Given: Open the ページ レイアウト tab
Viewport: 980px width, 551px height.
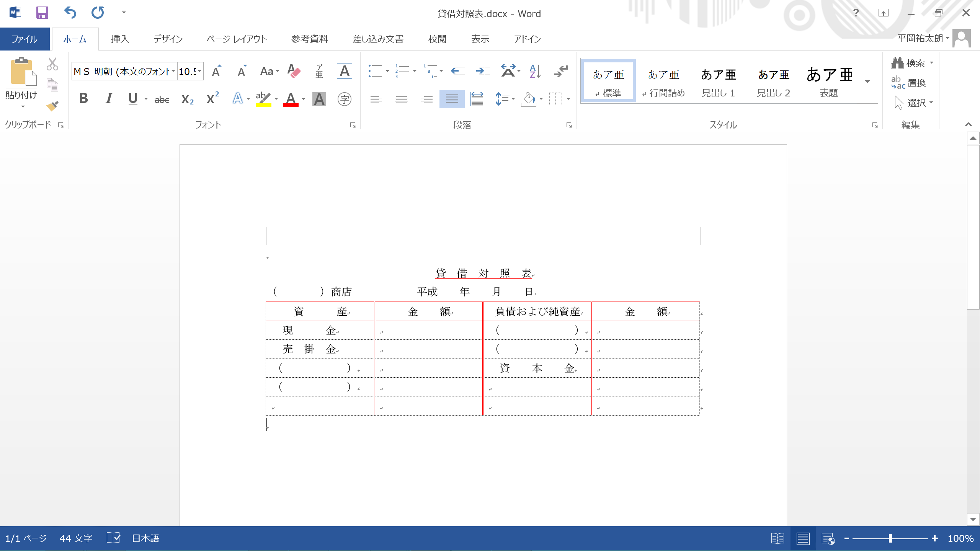Looking at the screenshot, I should pyautogui.click(x=237, y=39).
